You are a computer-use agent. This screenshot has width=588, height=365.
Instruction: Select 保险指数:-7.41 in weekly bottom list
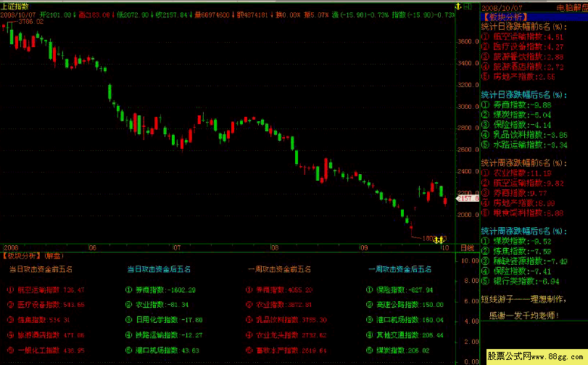coord(516,271)
